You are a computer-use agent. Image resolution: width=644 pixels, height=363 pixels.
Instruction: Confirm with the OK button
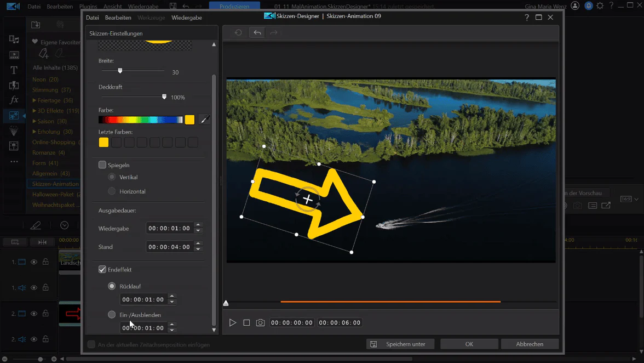469,344
